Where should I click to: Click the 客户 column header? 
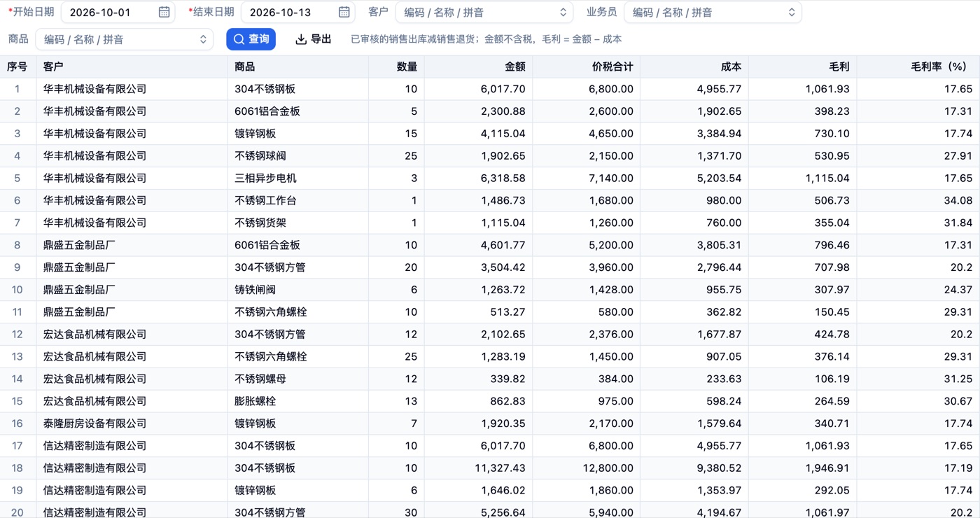coord(132,66)
